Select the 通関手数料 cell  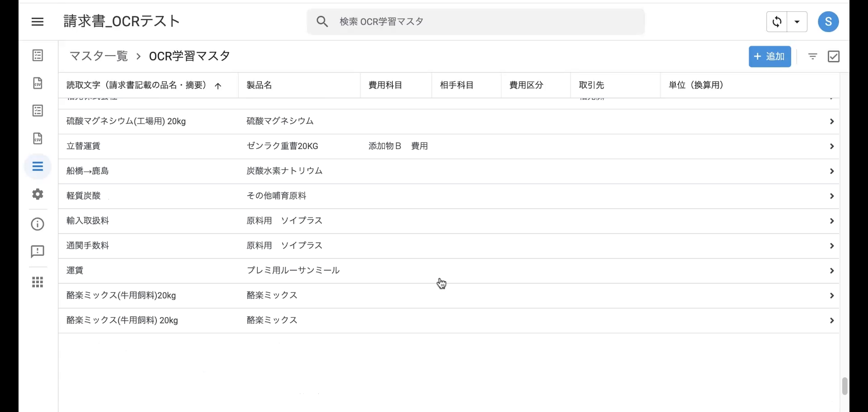pos(88,245)
